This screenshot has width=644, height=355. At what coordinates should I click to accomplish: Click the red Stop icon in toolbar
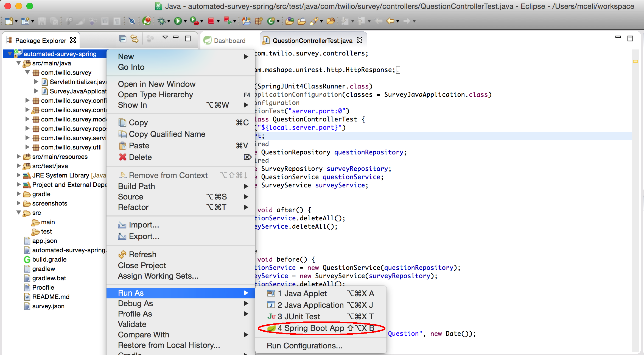211,21
